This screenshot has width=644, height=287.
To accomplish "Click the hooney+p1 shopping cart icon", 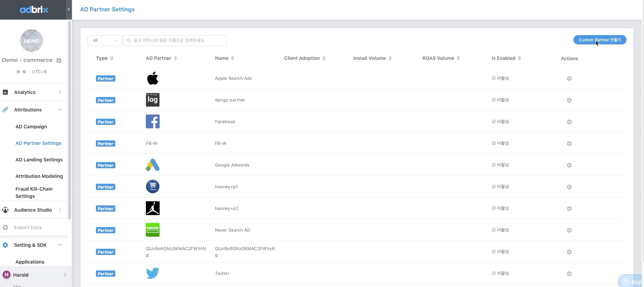I will (x=153, y=187).
